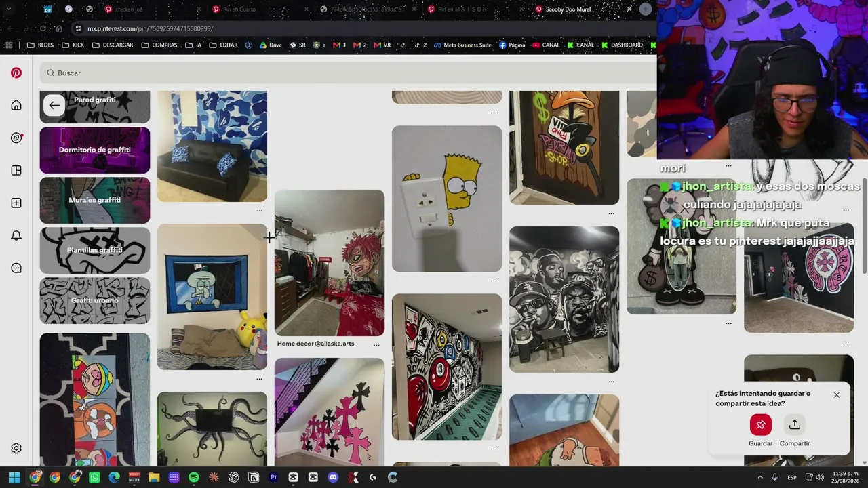The image size is (868, 488).
Task: Open the Meta Business Suite bookmark
Action: 462,45
